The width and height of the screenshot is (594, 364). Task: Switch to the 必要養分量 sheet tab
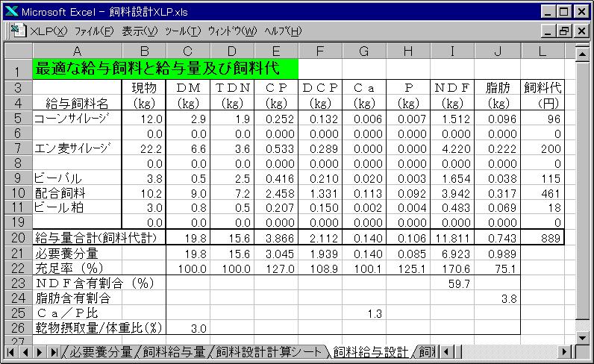coord(101,351)
